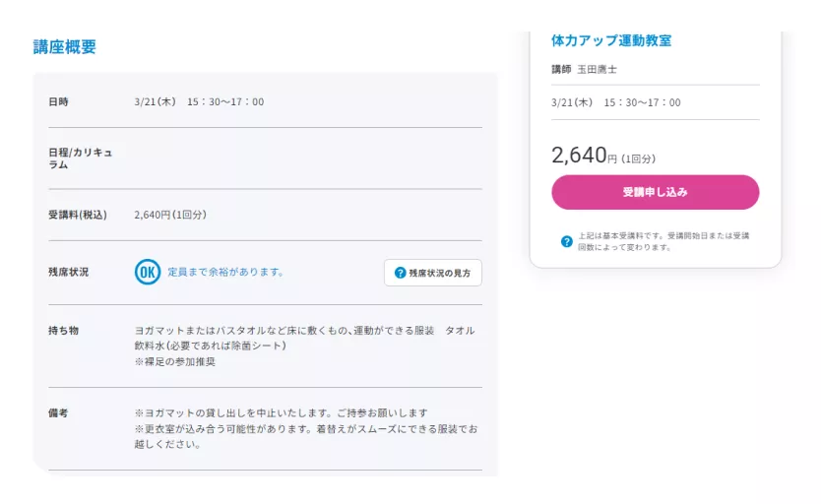Viewport: 821px width, 504px height.
Task: Select the date 3/21(木) 15:30～17:00 in the 日時 row
Action: click(x=199, y=101)
